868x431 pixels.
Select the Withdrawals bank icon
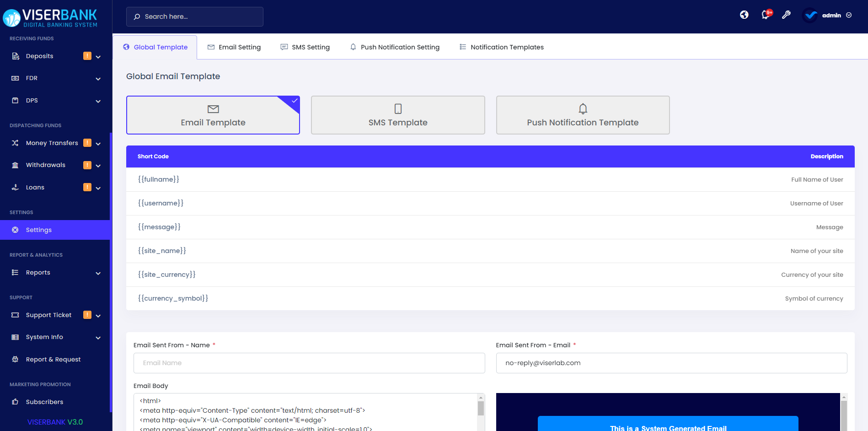point(15,165)
